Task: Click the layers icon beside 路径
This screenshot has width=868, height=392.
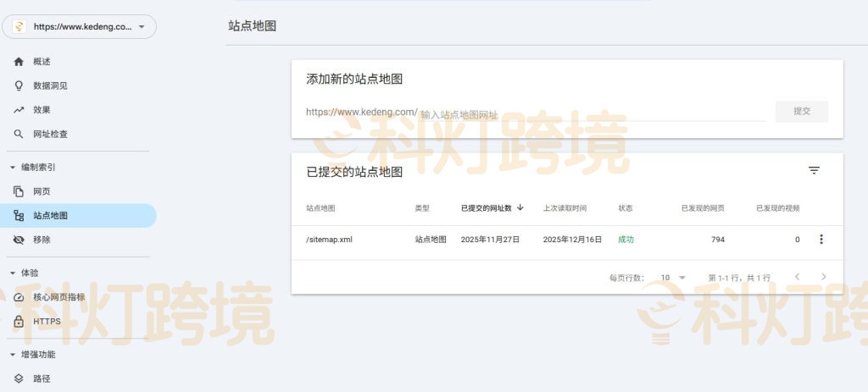Action: tap(19, 378)
